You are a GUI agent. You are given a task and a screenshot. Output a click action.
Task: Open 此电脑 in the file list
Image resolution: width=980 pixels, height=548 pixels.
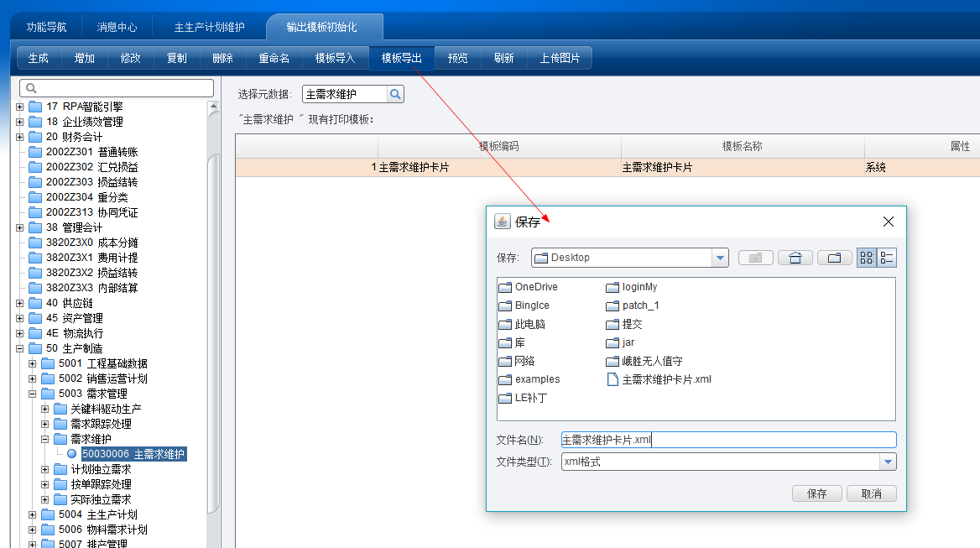pos(523,324)
